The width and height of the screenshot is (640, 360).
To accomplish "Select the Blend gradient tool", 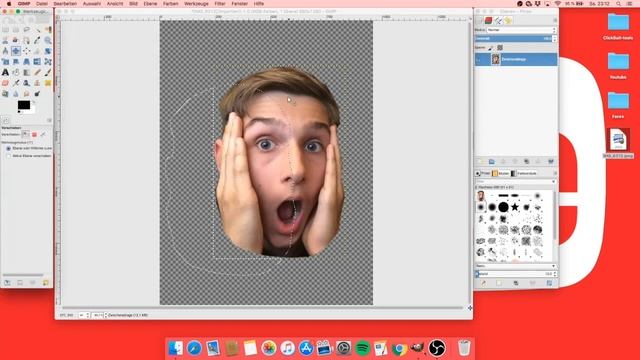I will [27, 72].
